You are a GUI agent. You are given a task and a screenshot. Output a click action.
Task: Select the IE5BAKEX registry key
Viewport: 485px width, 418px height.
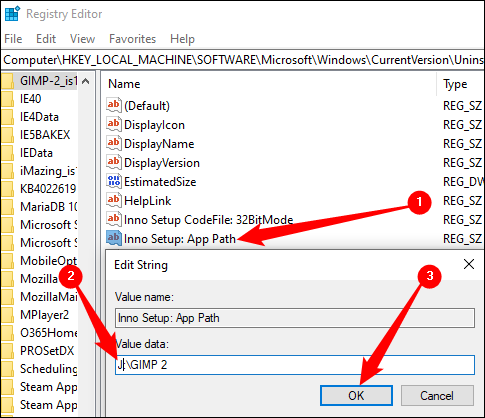click(45, 135)
